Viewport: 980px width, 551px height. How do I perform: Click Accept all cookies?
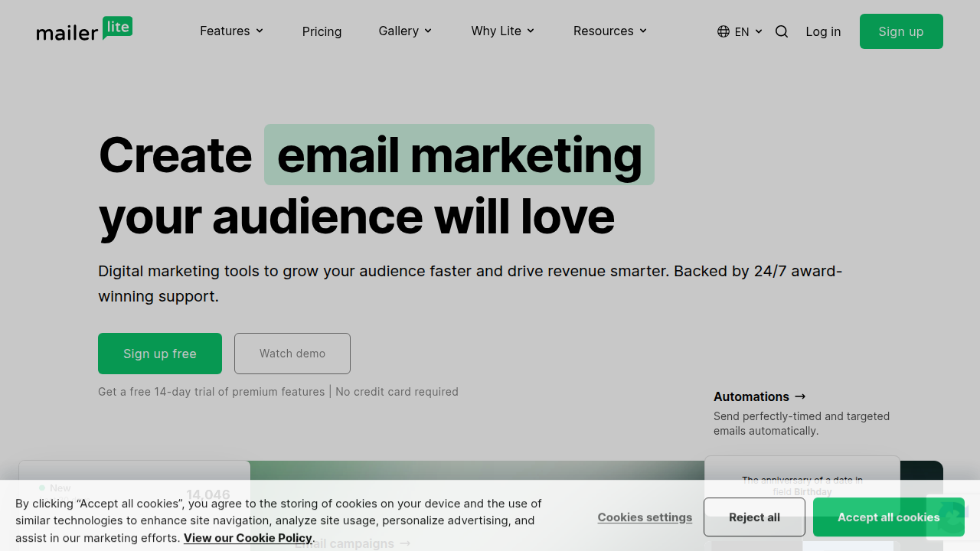888,517
